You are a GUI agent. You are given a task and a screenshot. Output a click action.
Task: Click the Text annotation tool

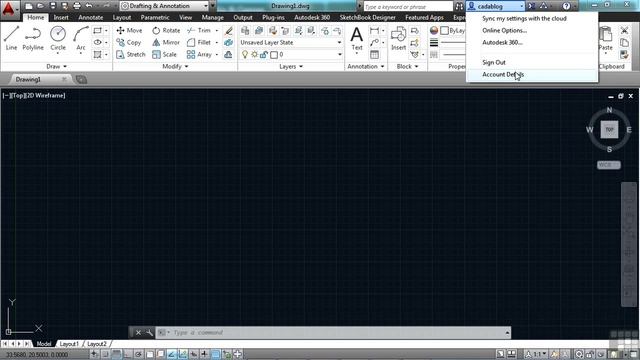pyautogui.click(x=357, y=40)
